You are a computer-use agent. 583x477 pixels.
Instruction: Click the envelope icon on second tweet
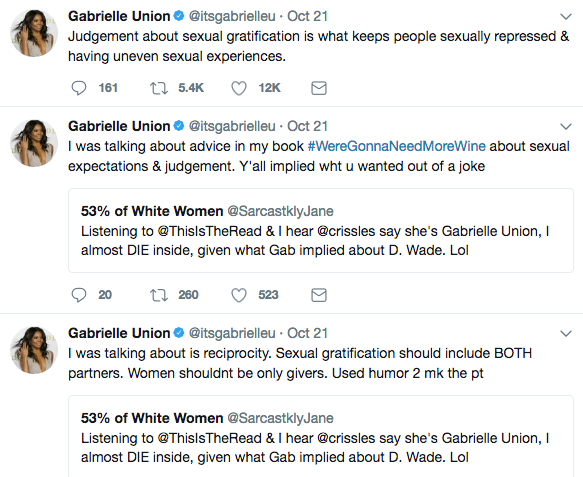click(319, 295)
